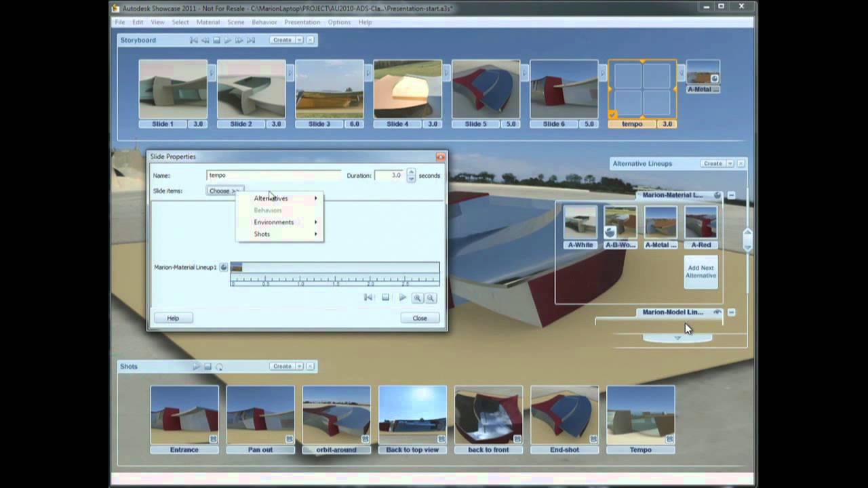Jump to first slide in Storyboard controls
The image size is (868, 488).
click(194, 40)
